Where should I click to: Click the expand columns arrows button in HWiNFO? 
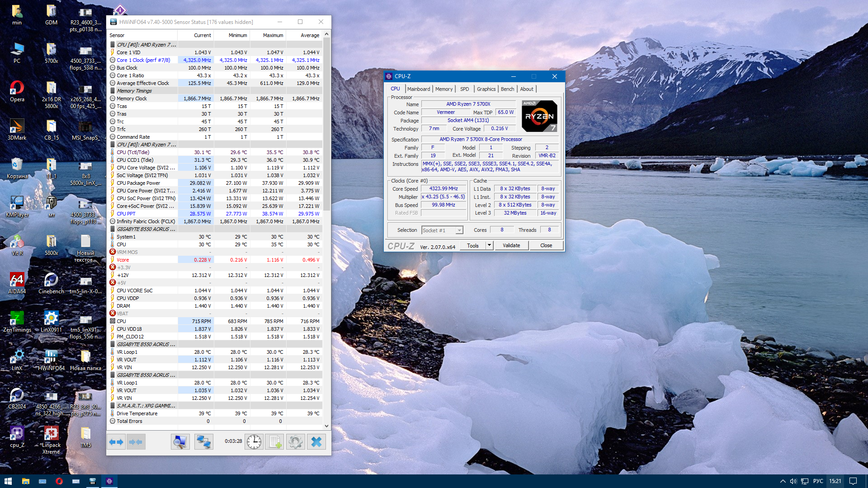[116, 442]
